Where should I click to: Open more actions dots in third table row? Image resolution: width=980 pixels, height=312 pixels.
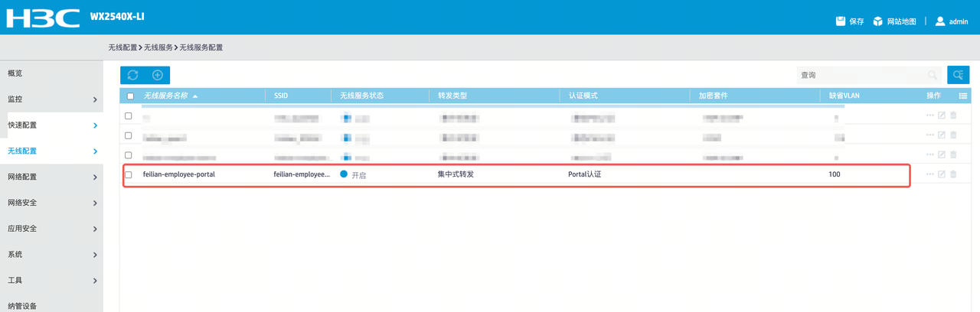(x=930, y=154)
